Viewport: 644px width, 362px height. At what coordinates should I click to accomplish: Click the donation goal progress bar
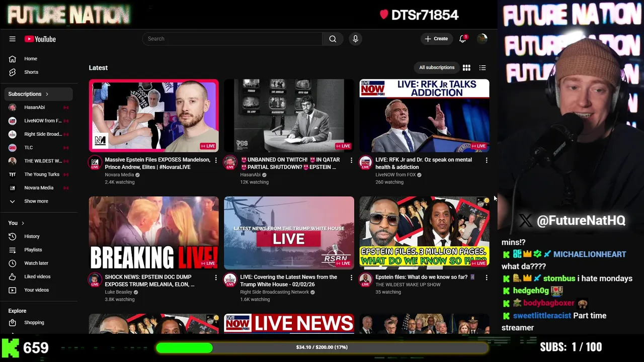322,347
